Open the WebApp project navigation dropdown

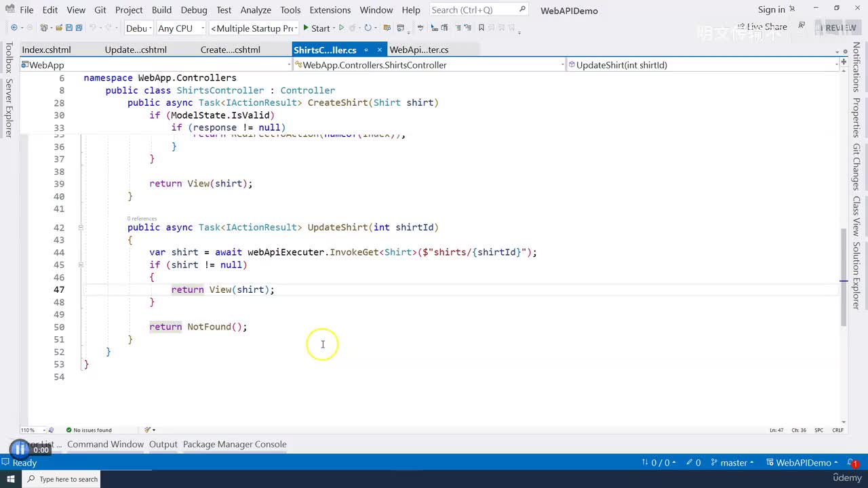point(155,65)
